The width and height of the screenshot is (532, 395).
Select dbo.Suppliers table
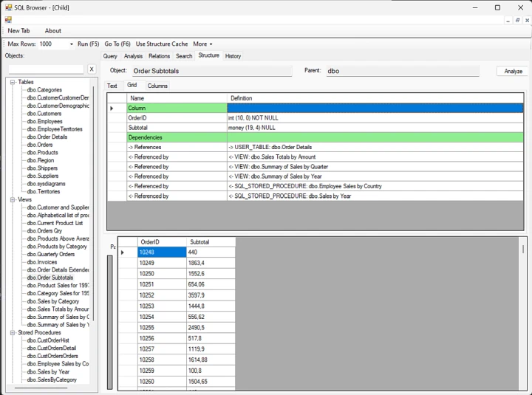point(43,176)
